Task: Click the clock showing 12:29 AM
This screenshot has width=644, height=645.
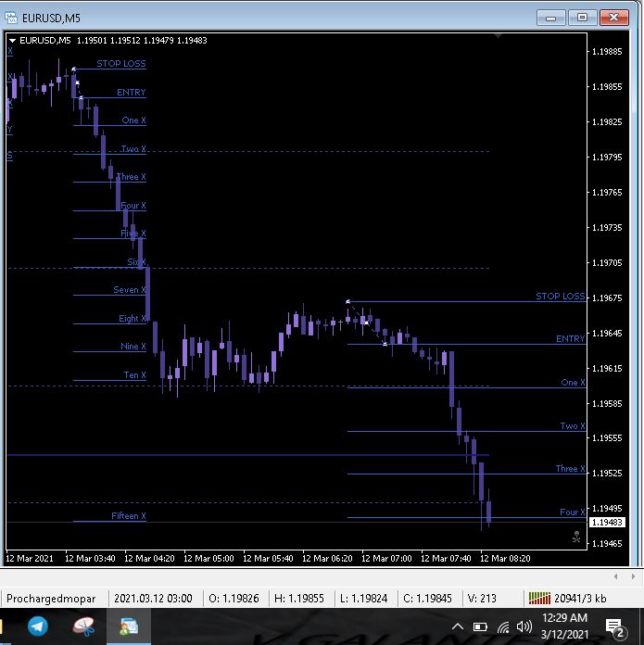Action: click(564, 618)
